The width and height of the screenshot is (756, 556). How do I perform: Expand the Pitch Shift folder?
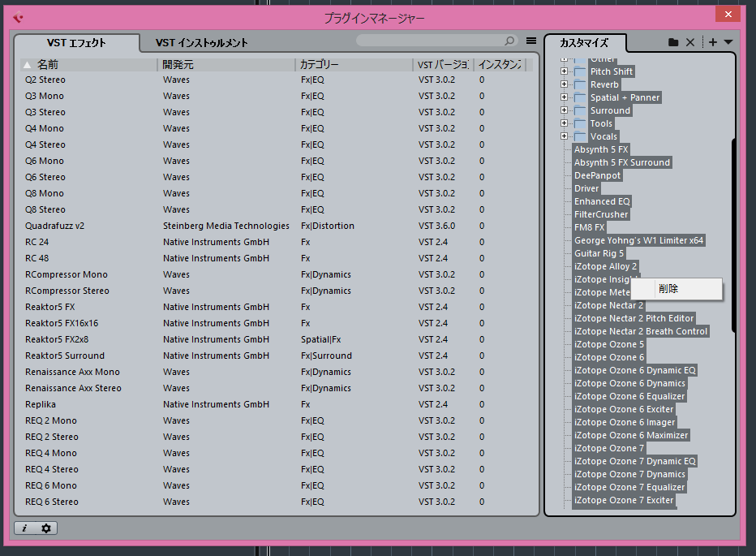point(564,71)
